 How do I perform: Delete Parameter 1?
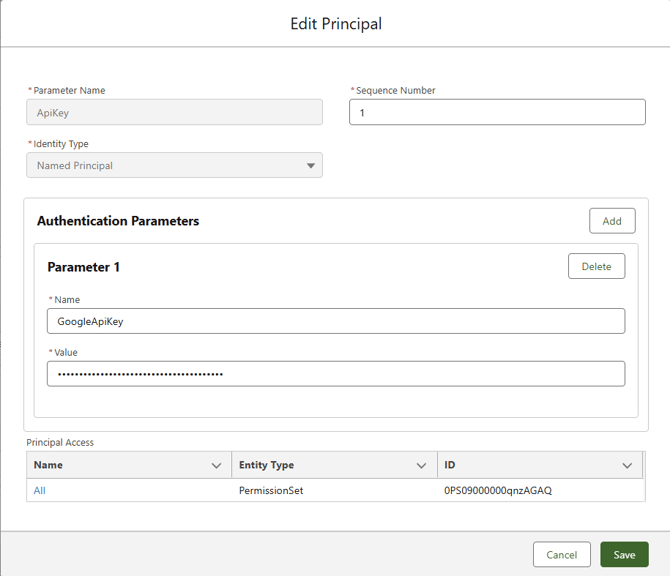tap(596, 266)
